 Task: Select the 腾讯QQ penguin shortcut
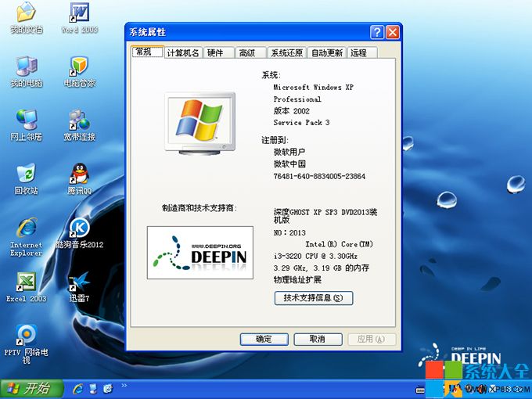click(x=79, y=179)
